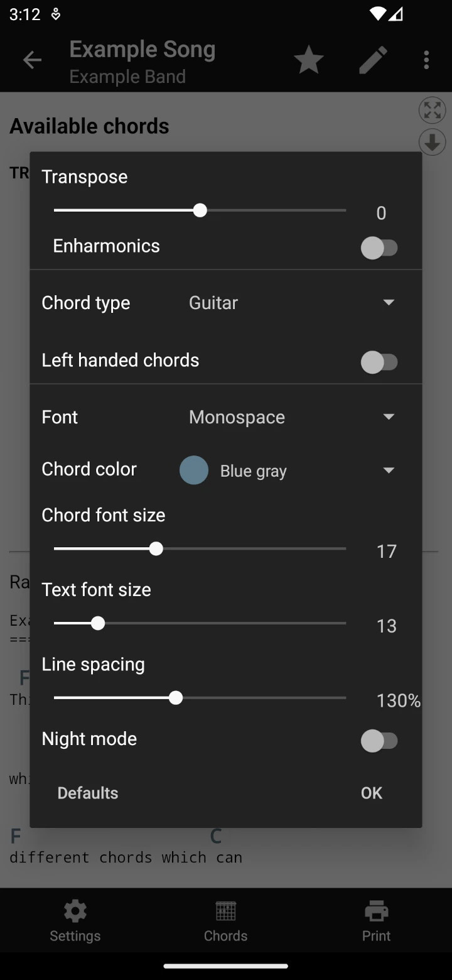Screen dimensions: 452x980
Task: Tap the pencil edit icon
Action: pos(373,60)
